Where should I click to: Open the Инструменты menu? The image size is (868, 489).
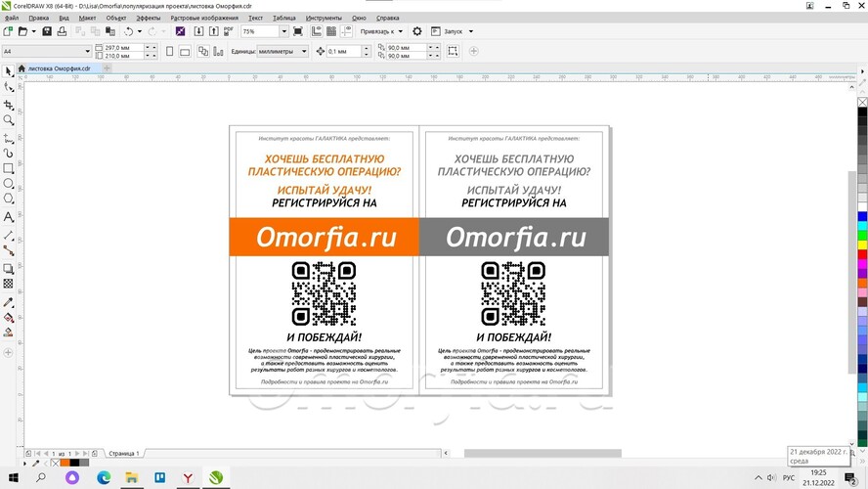coord(324,18)
